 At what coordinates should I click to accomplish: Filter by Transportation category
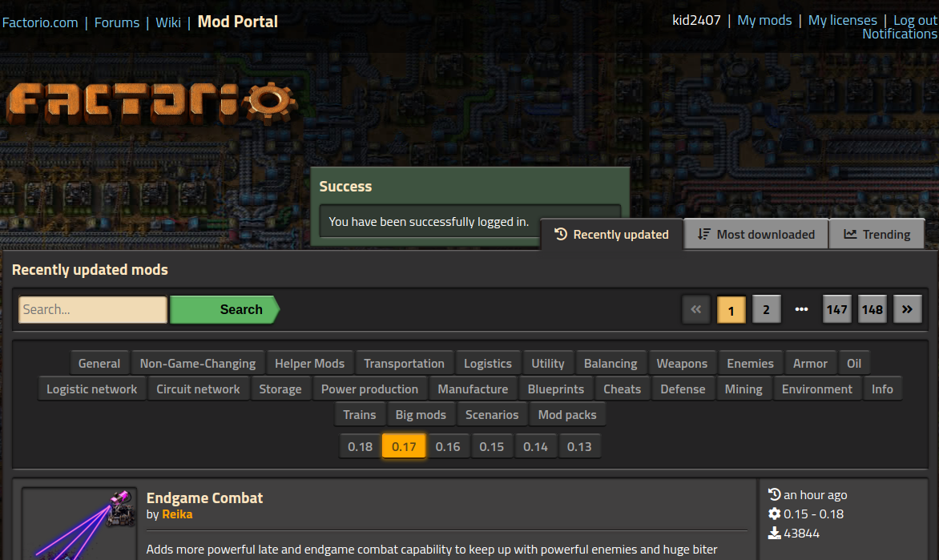[x=405, y=364]
